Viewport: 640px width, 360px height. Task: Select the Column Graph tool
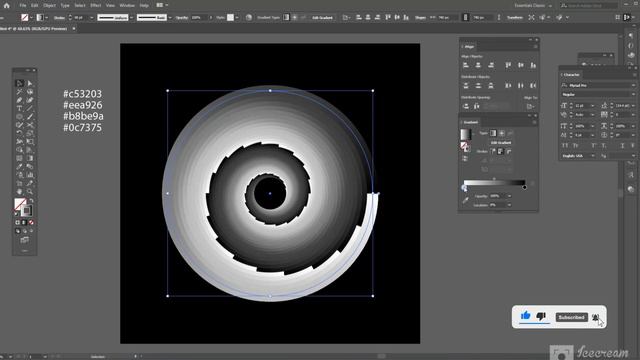tap(30, 175)
